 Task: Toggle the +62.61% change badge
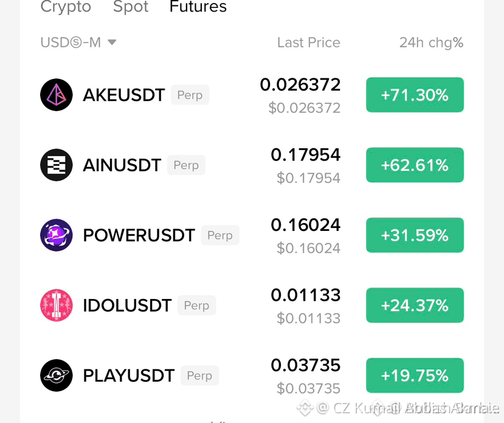point(415,165)
